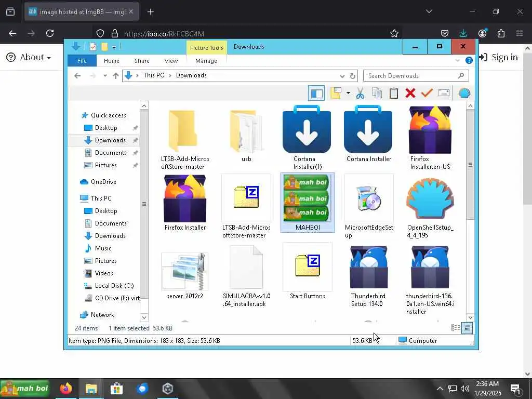Image resolution: width=532 pixels, height=399 pixels.
Task: Open Classic Explorer shell settings icon
Action: point(464,93)
